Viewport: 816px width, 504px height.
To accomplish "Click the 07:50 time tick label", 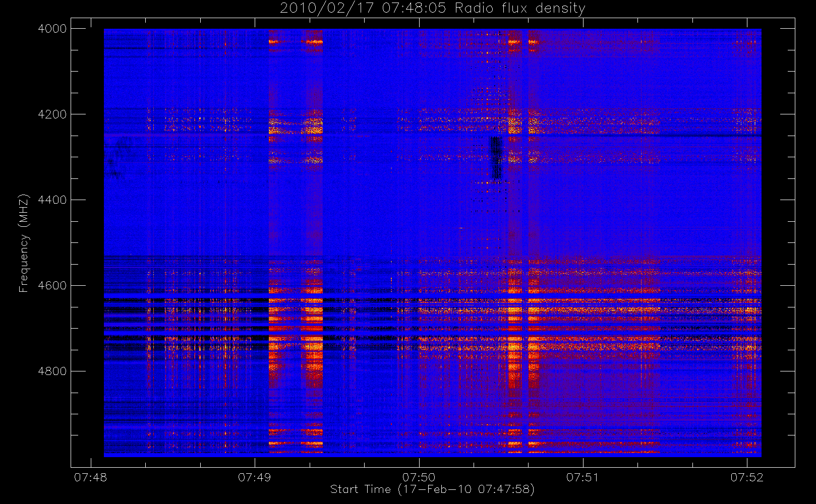I will 419,477.
